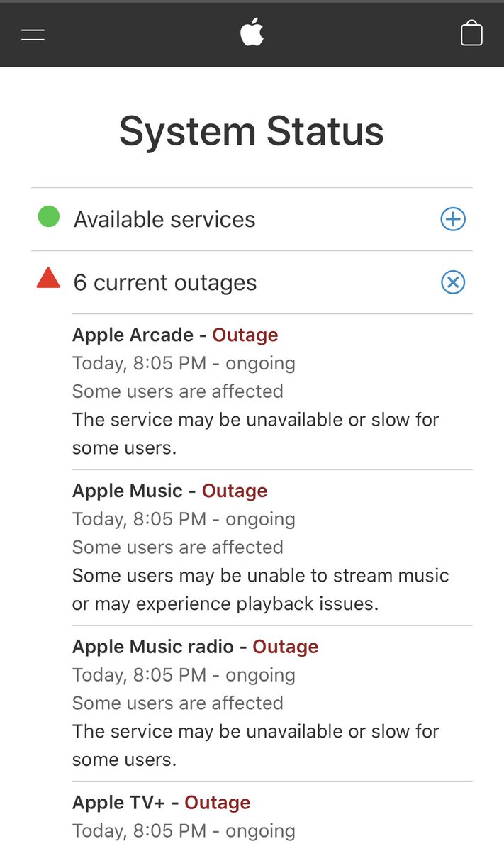Click the green available status dot
The width and height of the screenshot is (504, 851).
49,217
